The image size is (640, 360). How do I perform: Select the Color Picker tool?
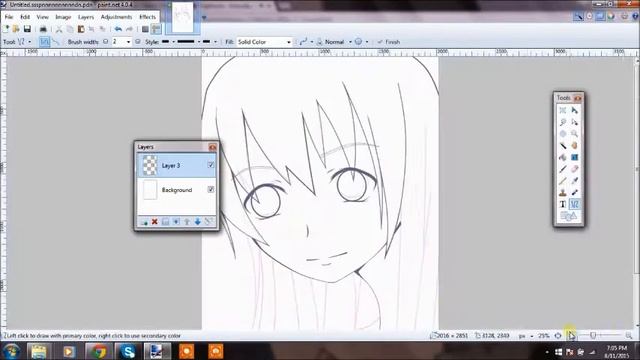pos(574,181)
